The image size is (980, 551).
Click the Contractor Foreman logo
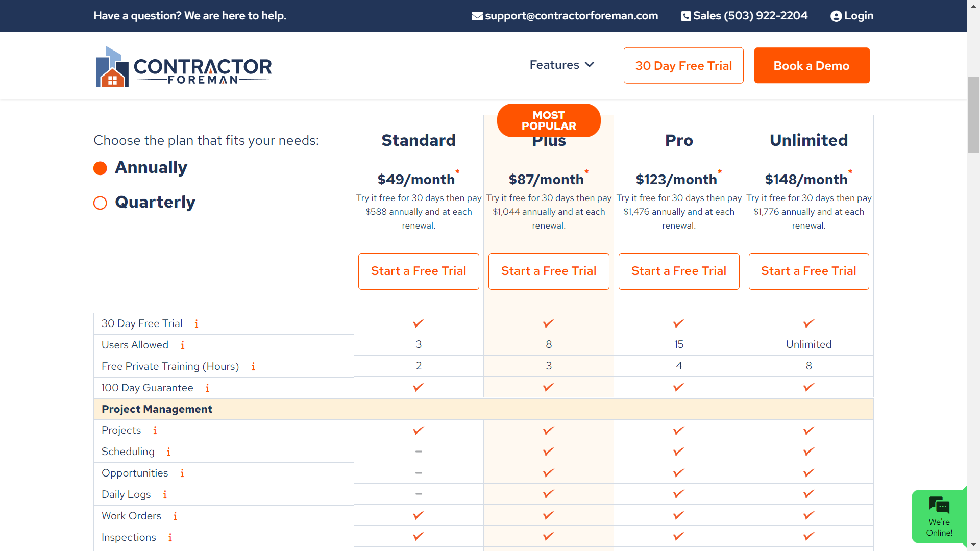(184, 66)
